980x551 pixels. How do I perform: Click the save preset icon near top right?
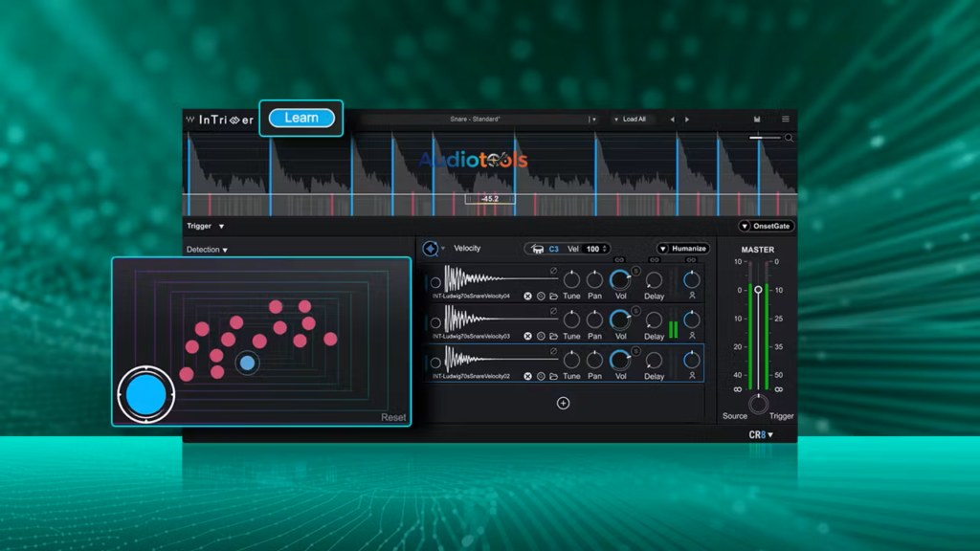pos(757,119)
